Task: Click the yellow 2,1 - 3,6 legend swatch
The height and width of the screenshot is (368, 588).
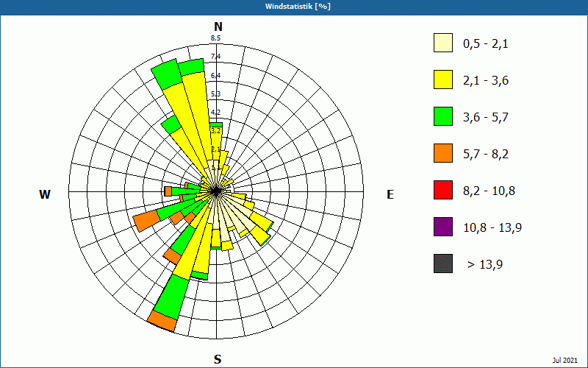Action: pyautogui.click(x=443, y=79)
